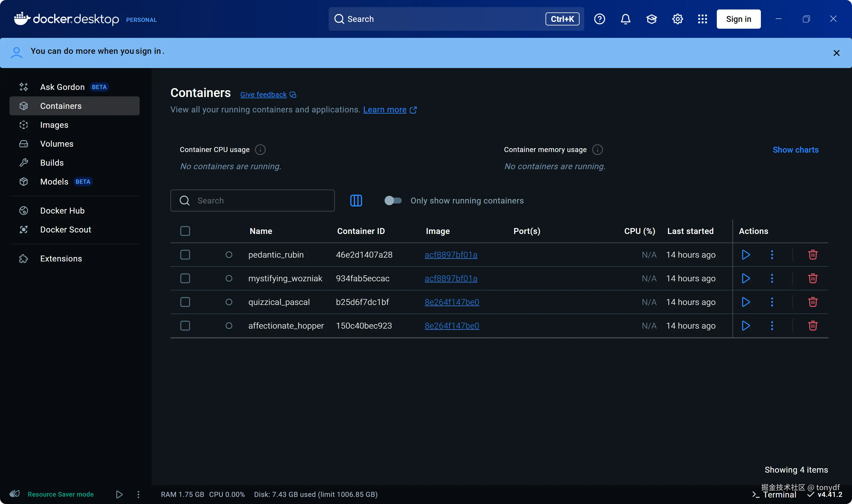Viewport: 852px width, 504px height.
Task: Go to Images in sidebar
Action: (54, 125)
